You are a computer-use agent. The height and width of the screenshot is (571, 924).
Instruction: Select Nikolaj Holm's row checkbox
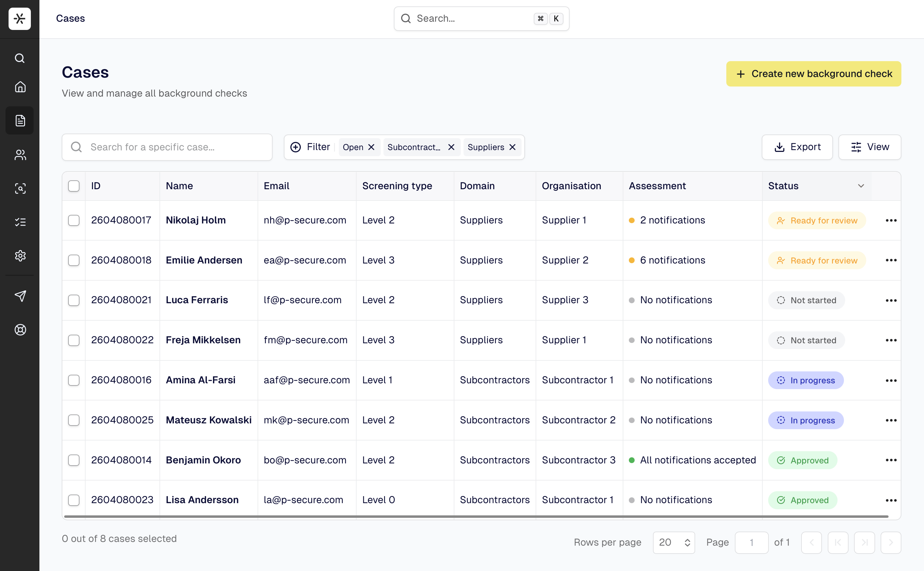click(74, 220)
